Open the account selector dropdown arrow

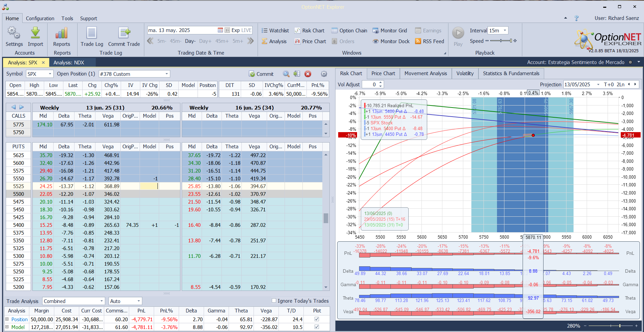pos(638,62)
